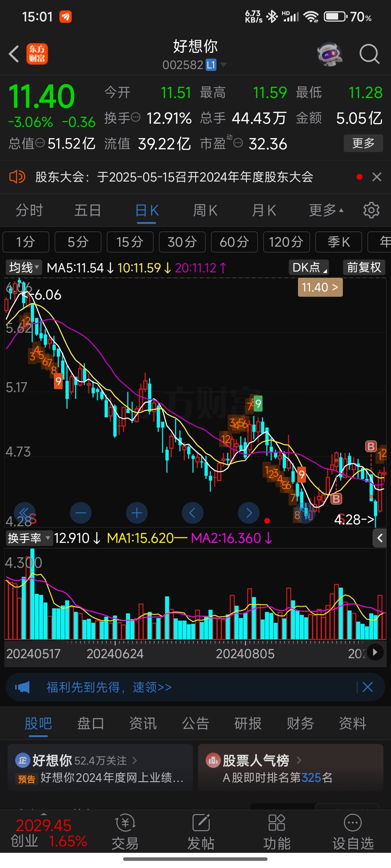Select 5分 period

pyautogui.click(x=78, y=242)
